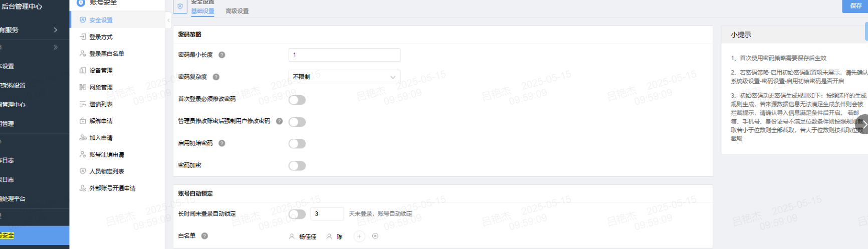Turn on 长时间未登录自动锁定 switch
Screen dimensions: 868x249
click(x=297, y=214)
